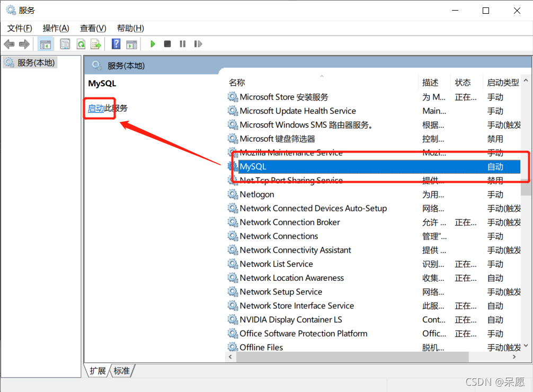The width and height of the screenshot is (533, 392).
Task: Click the horizontal scrollbar right arrow
Action: (x=514, y=357)
